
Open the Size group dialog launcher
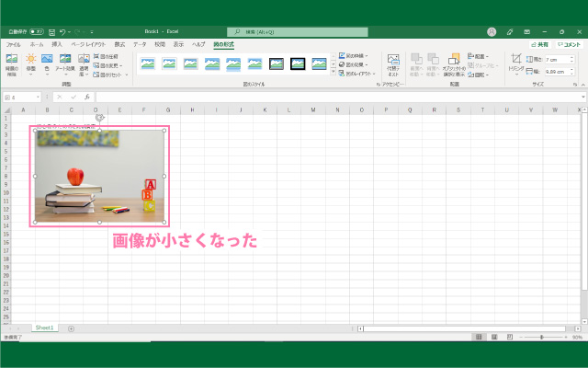coord(575,85)
